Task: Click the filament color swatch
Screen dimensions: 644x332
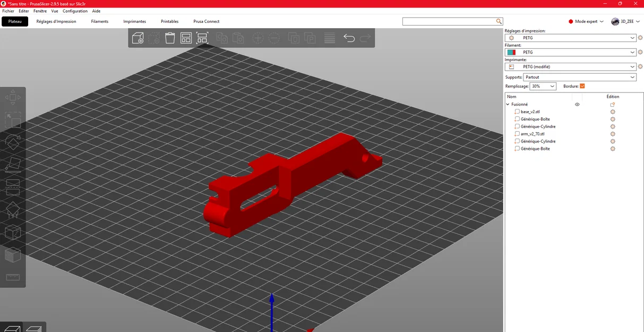Action: 511,52
